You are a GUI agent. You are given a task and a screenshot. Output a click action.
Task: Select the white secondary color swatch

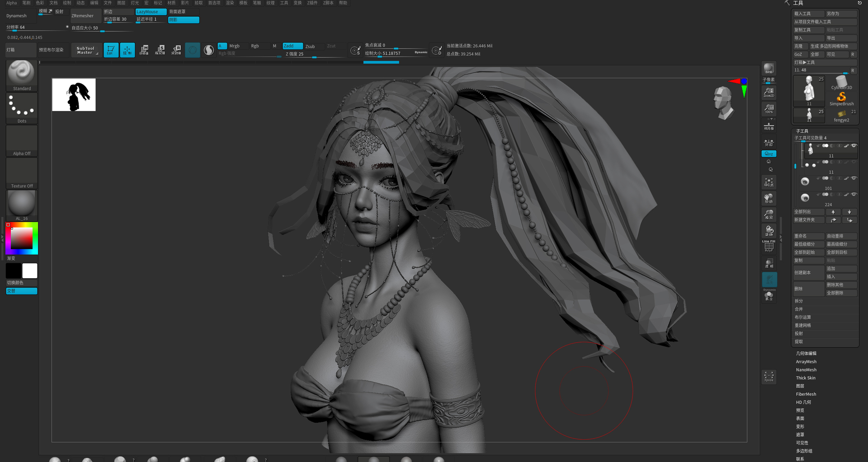[x=30, y=271]
